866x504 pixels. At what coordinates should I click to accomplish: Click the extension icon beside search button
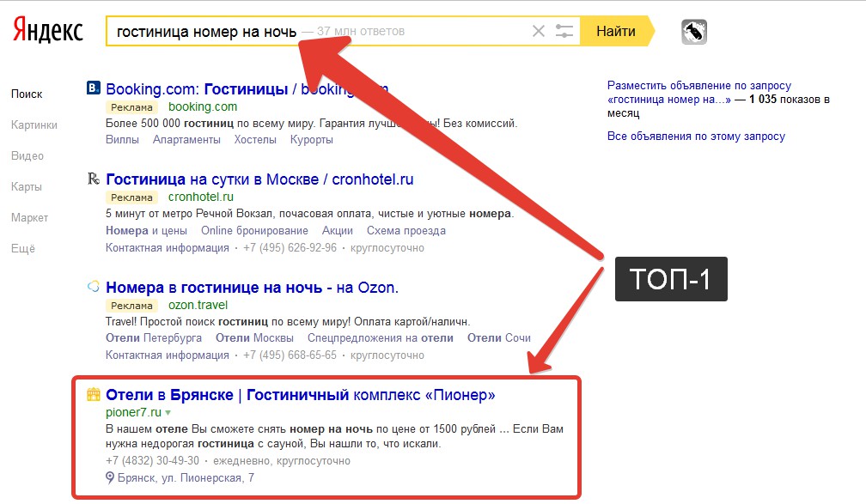[x=693, y=32]
